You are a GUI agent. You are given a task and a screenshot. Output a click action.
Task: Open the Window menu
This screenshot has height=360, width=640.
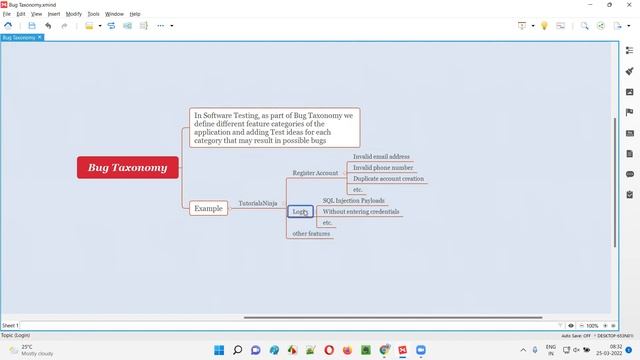tap(114, 14)
